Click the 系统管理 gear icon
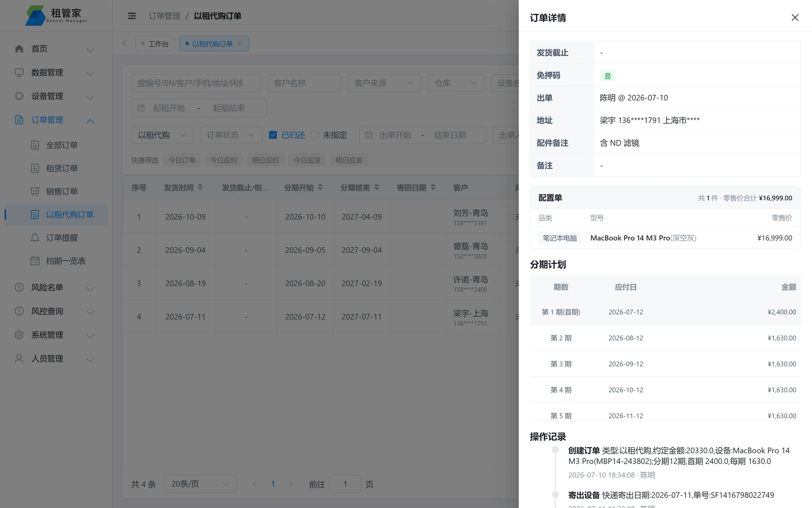Screen dimensions: 812x508 pyautogui.click(x=19, y=335)
